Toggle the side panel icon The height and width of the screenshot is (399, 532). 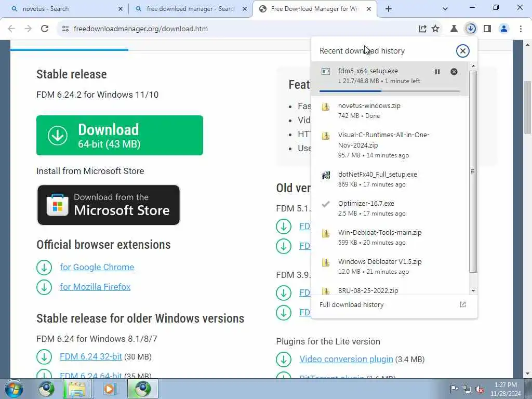point(487,29)
